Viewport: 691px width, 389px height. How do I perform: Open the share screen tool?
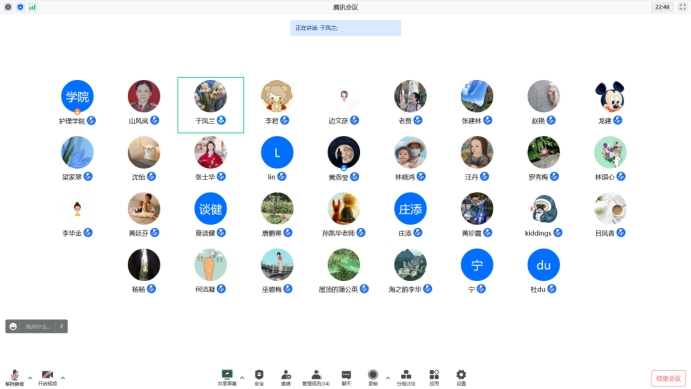pyautogui.click(x=227, y=378)
